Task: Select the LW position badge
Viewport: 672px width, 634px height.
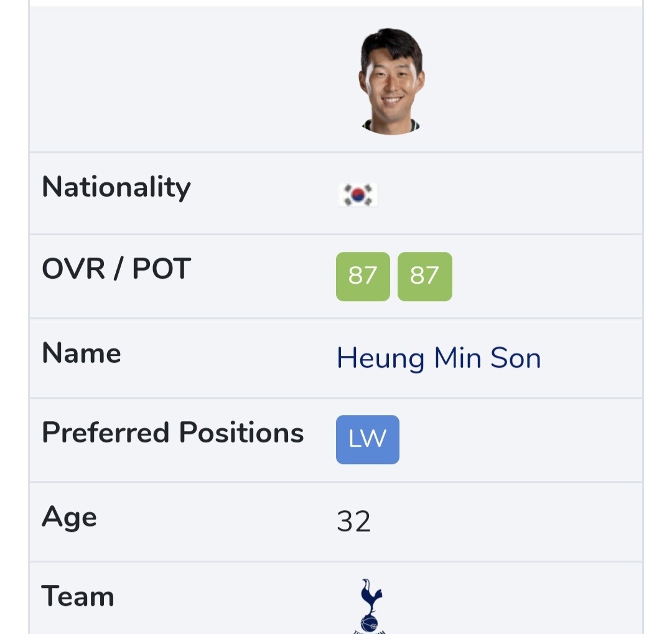Action: tap(367, 439)
